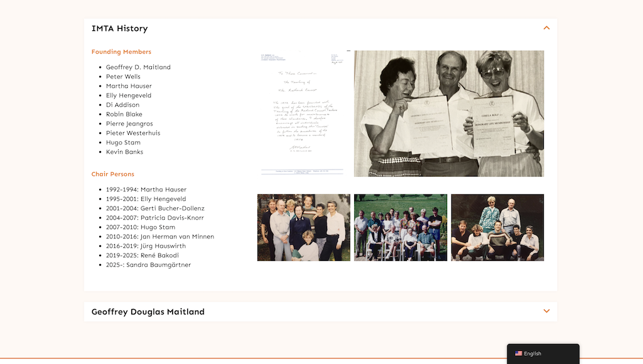
Task: Click the 2001-2004: Gerti Bucher-Dollenz entry
Action: tap(156, 208)
